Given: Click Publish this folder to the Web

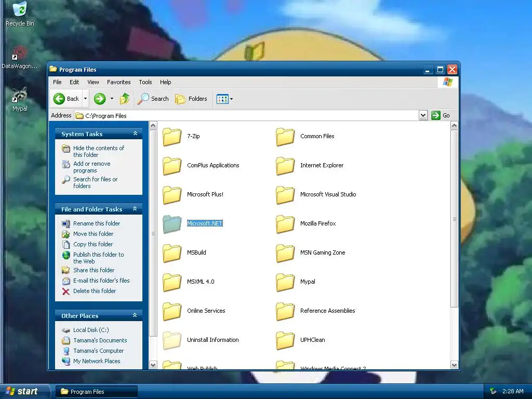Looking at the screenshot, I should coord(98,258).
